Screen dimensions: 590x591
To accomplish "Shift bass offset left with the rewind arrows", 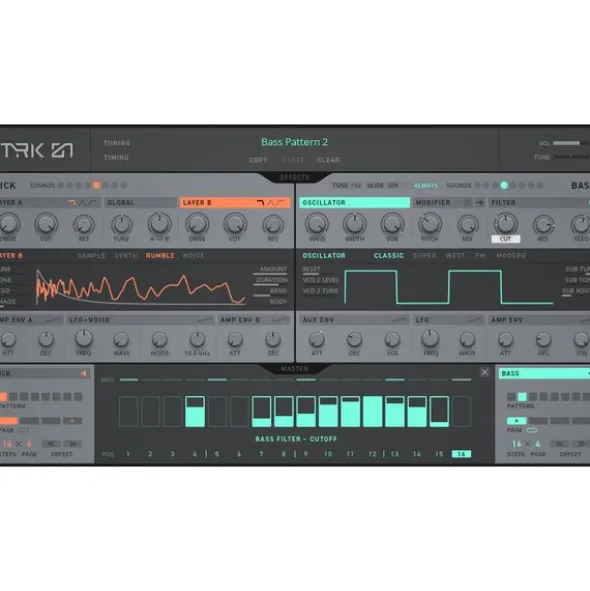I will click(x=560, y=444).
